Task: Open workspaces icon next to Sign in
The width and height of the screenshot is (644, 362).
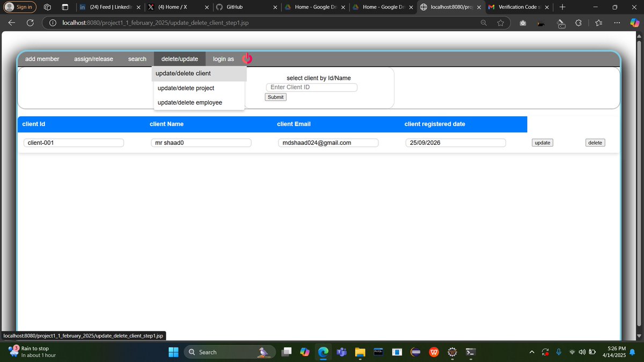Action: pos(47,7)
